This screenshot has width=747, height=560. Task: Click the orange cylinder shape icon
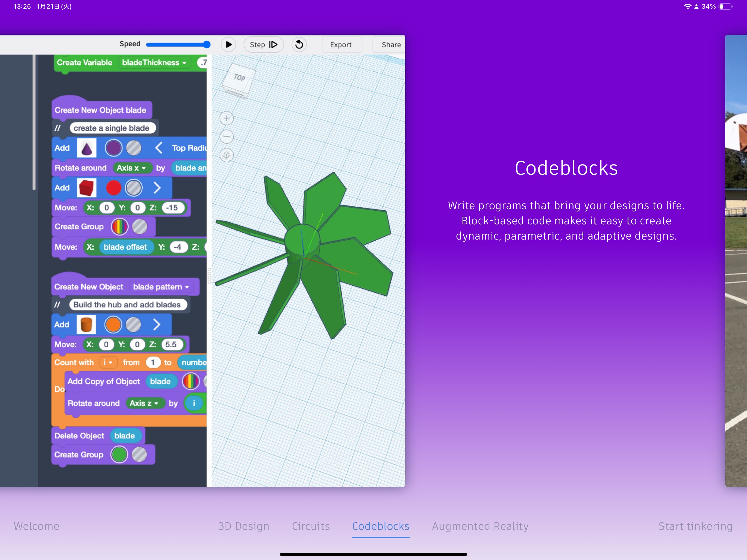click(86, 324)
